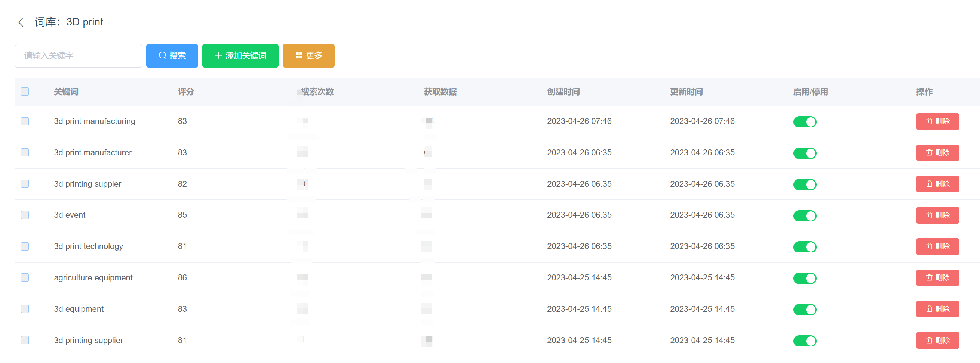
Task: Check the box for 3d print technology
Action: [25, 246]
